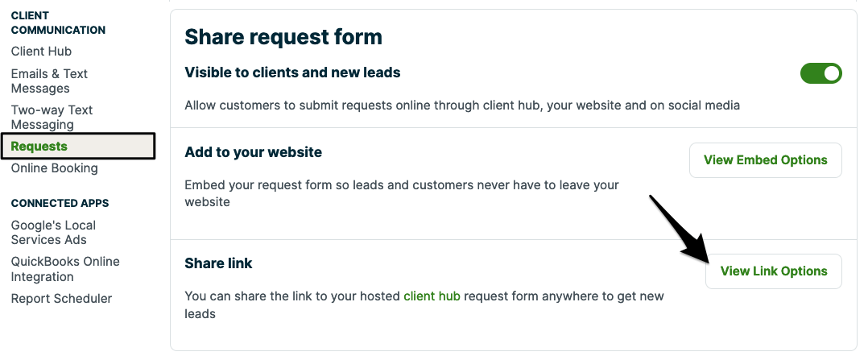The height and width of the screenshot is (360, 868).
Task: Open Google's Local Services Ads
Action: click(x=53, y=233)
